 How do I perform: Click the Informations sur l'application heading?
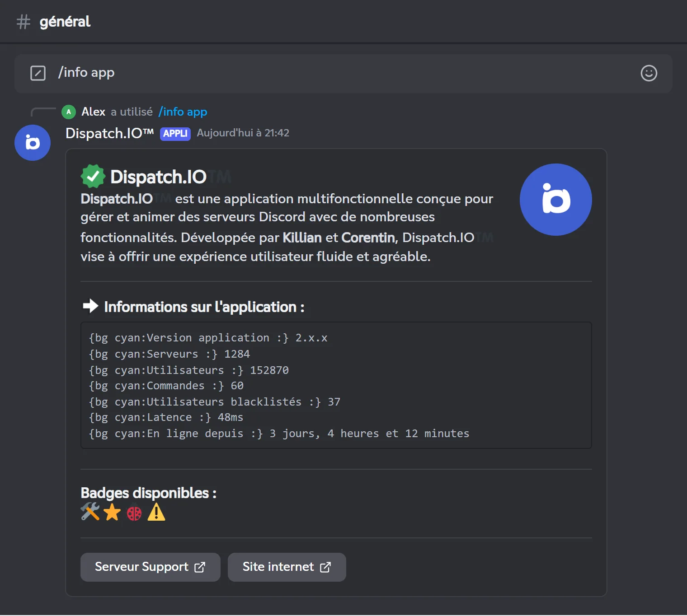204,307
